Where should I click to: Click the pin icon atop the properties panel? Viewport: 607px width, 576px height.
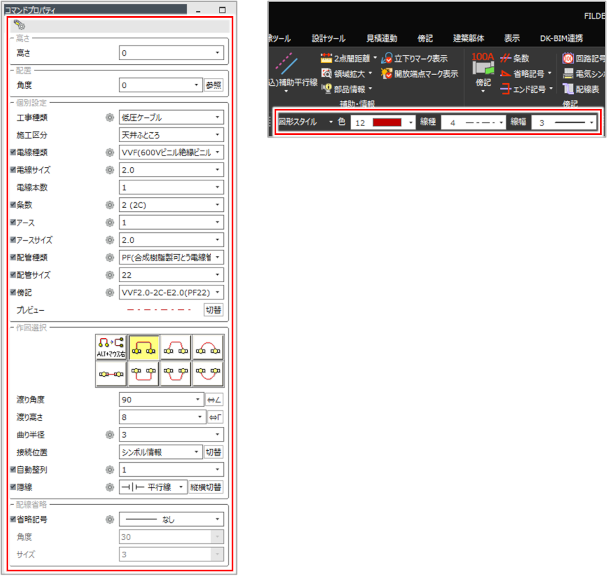click(20, 24)
